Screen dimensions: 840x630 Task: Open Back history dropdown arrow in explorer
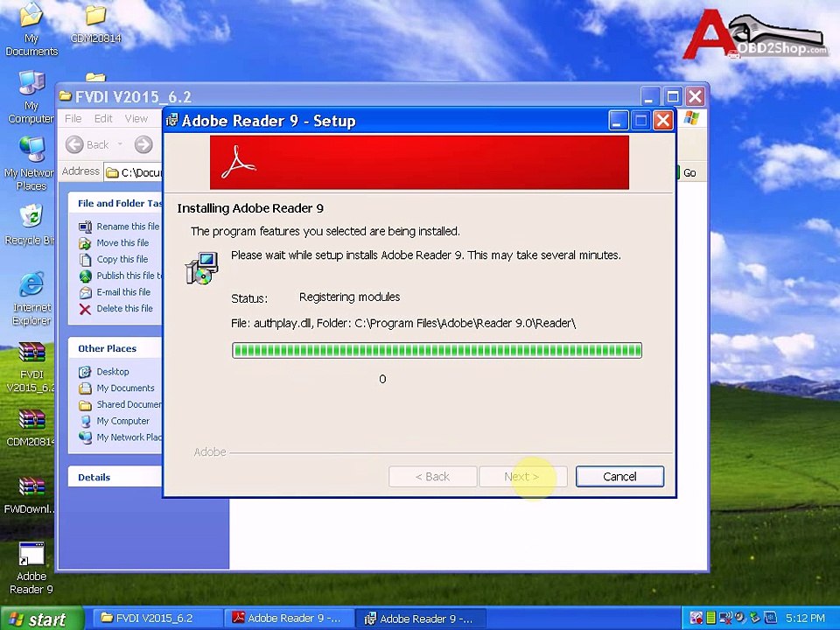(120, 144)
